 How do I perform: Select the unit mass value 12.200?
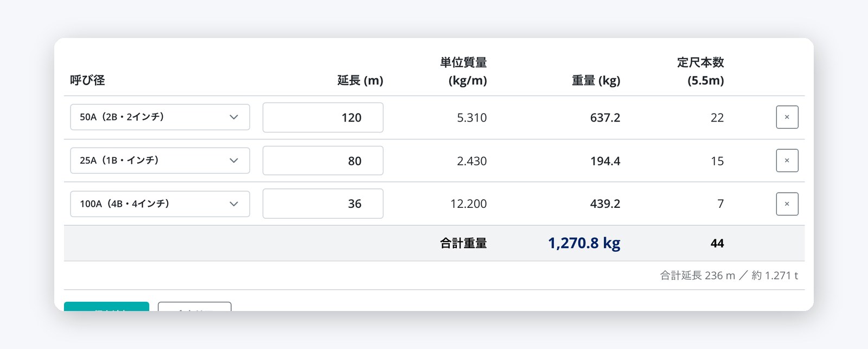pyautogui.click(x=468, y=204)
